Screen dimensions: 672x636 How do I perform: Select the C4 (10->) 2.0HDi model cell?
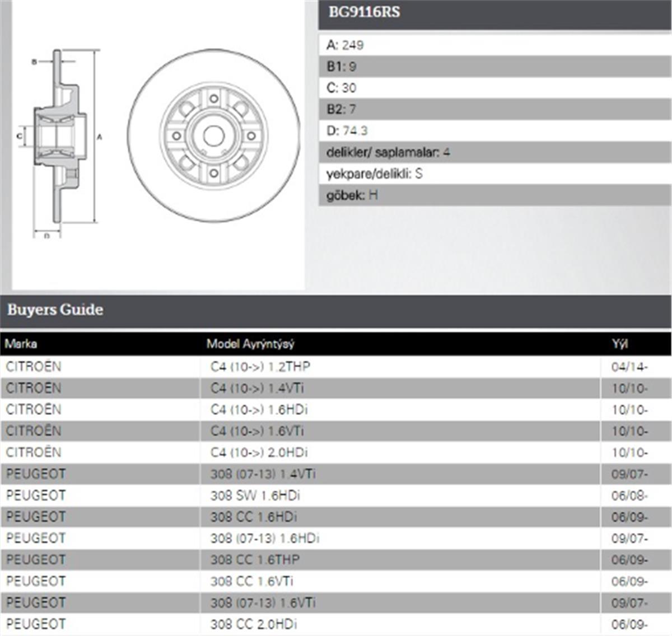pos(400,452)
